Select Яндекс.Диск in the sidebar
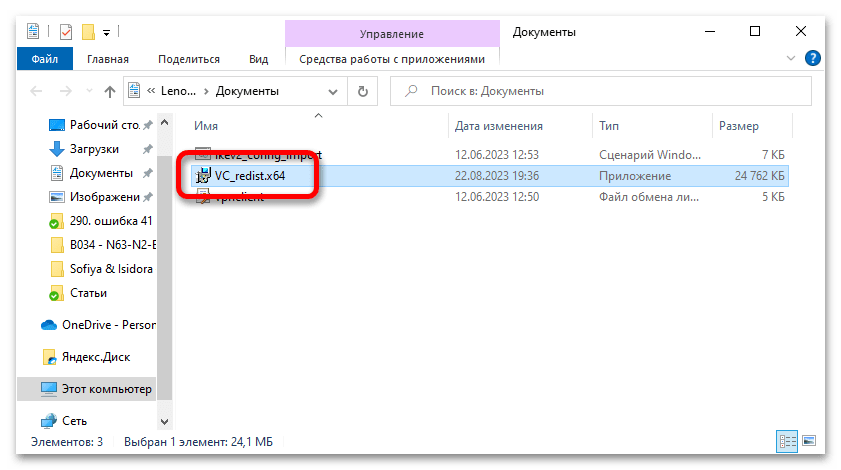 [96, 357]
